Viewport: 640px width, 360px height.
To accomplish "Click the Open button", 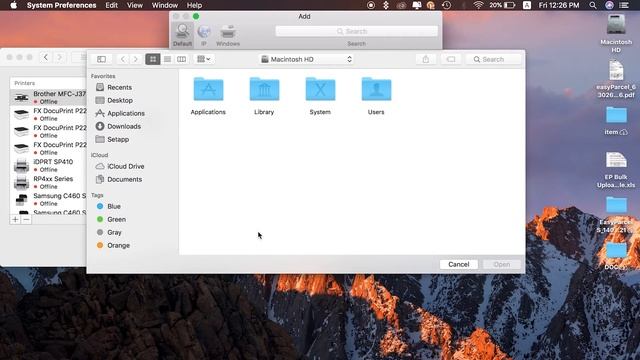I will [502, 264].
